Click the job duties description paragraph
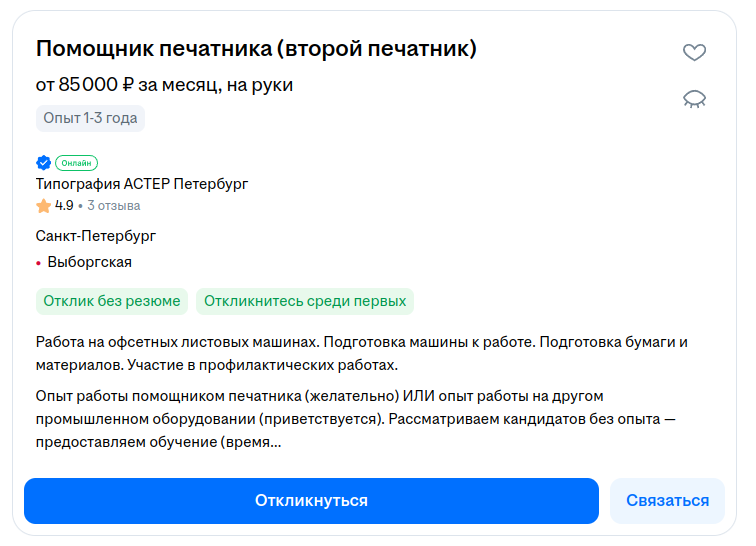The height and width of the screenshot is (546, 756). click(x=360, y=353)
